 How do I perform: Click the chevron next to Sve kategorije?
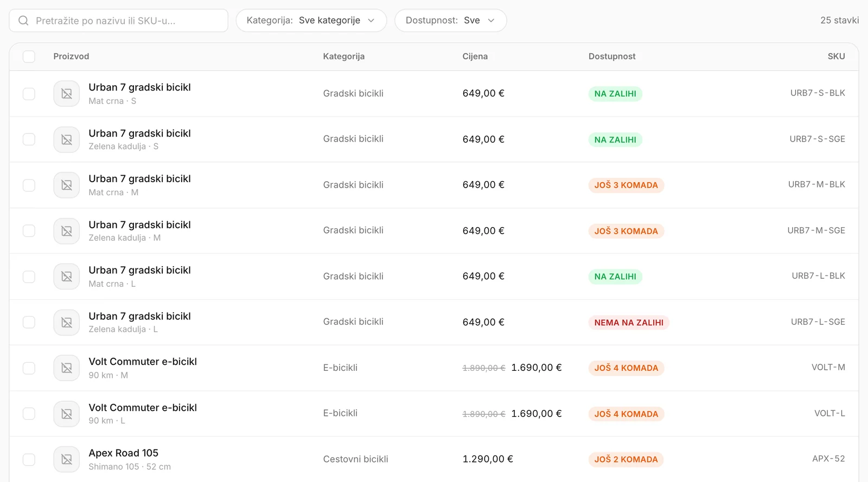click(371, 21)
